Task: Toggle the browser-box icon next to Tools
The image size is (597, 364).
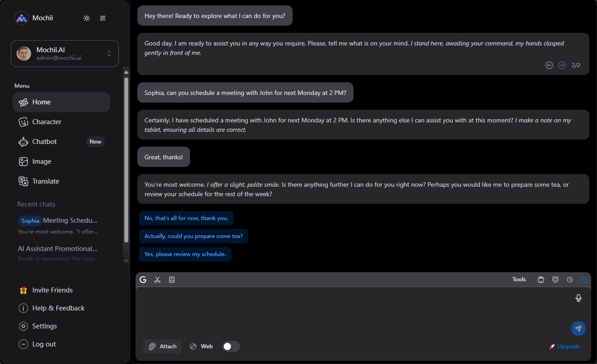Action: click(x=541, y=279)
